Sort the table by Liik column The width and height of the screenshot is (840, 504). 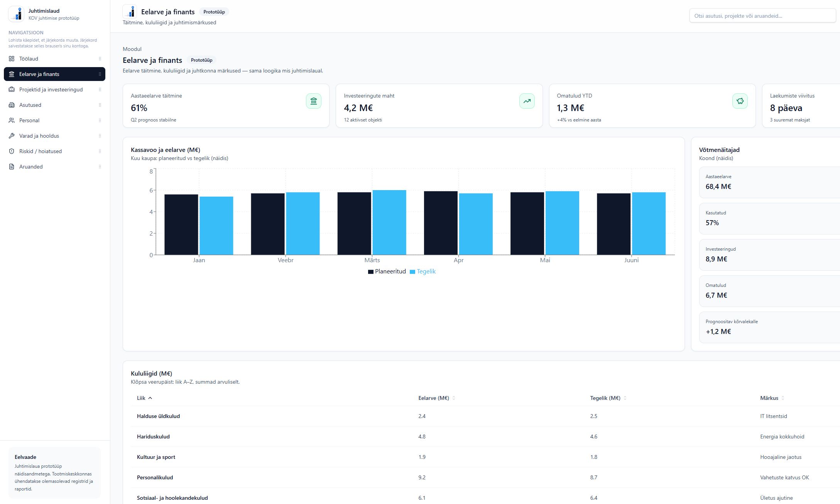tap(144, 398)
